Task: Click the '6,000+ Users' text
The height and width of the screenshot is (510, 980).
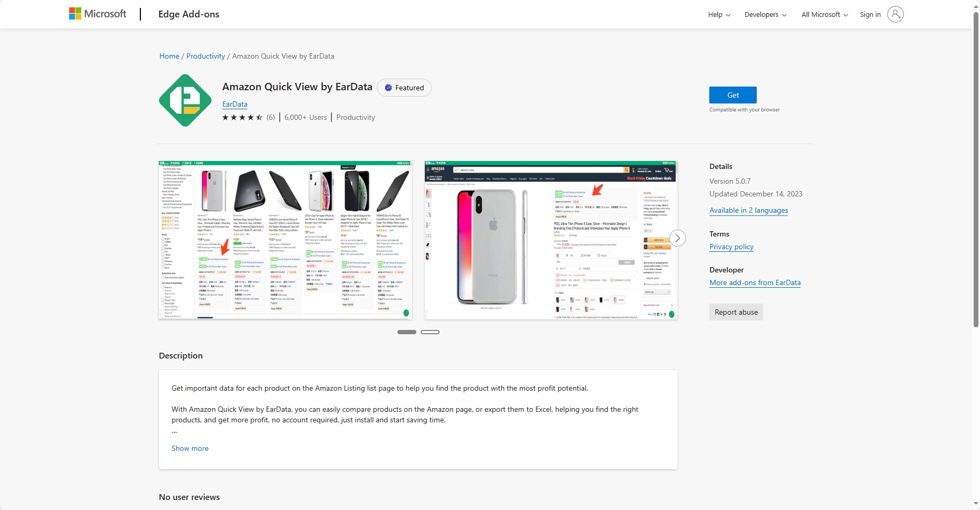Action: pyautogui.click(x=306, y=117)
